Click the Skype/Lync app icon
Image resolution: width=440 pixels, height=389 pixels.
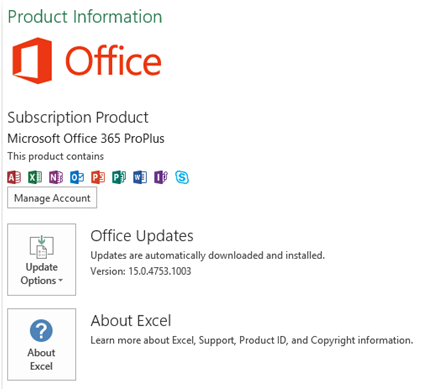click(182, 177)
